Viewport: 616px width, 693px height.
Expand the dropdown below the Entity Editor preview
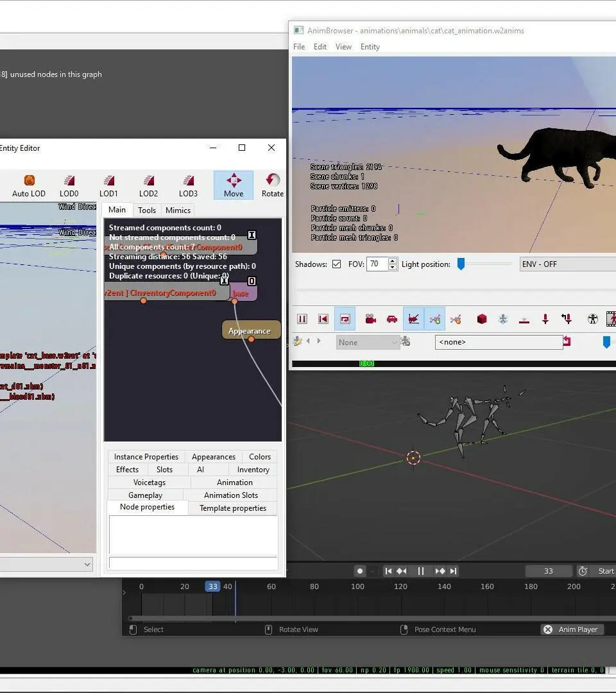click(87, 565)
